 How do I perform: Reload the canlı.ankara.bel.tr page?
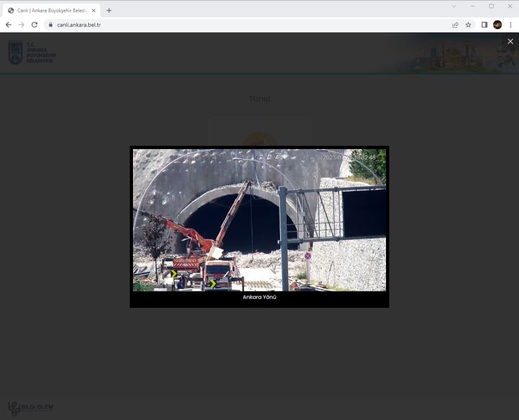34,25
